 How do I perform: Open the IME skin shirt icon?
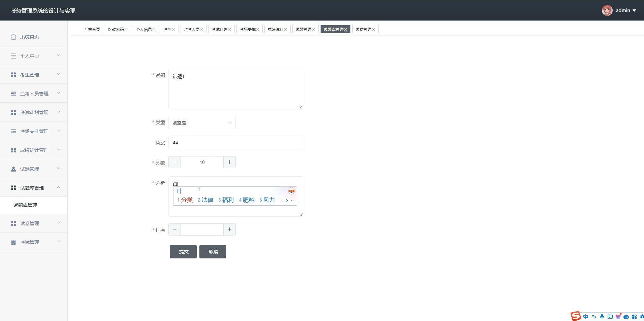coord(618,316)
